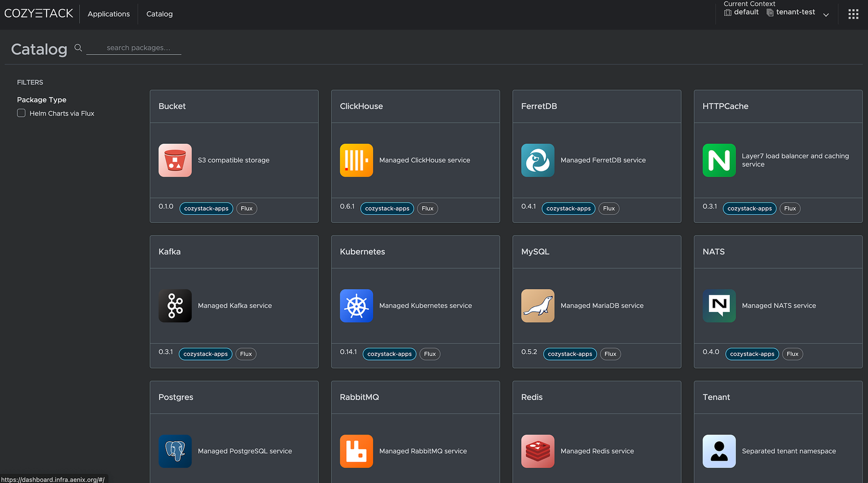Click Flux tag on ClickHouse card
Viewport: 868px width, 483px height.
coord(427,208)
